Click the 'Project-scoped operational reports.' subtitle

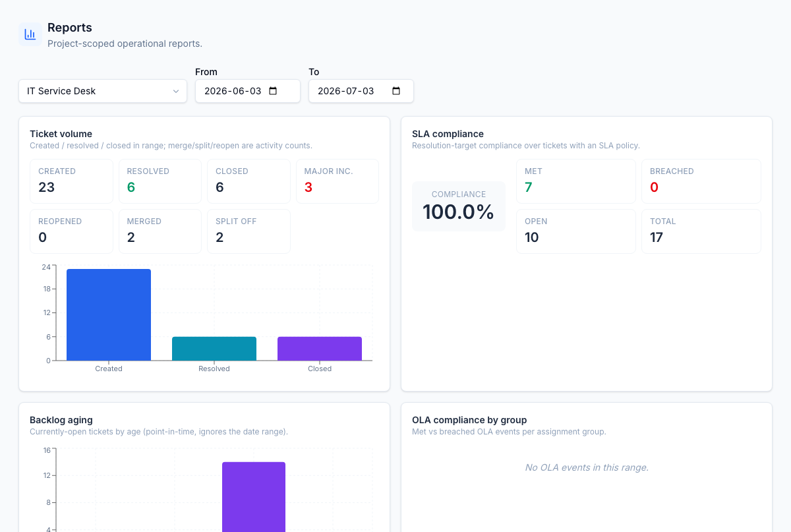[125, 44]
